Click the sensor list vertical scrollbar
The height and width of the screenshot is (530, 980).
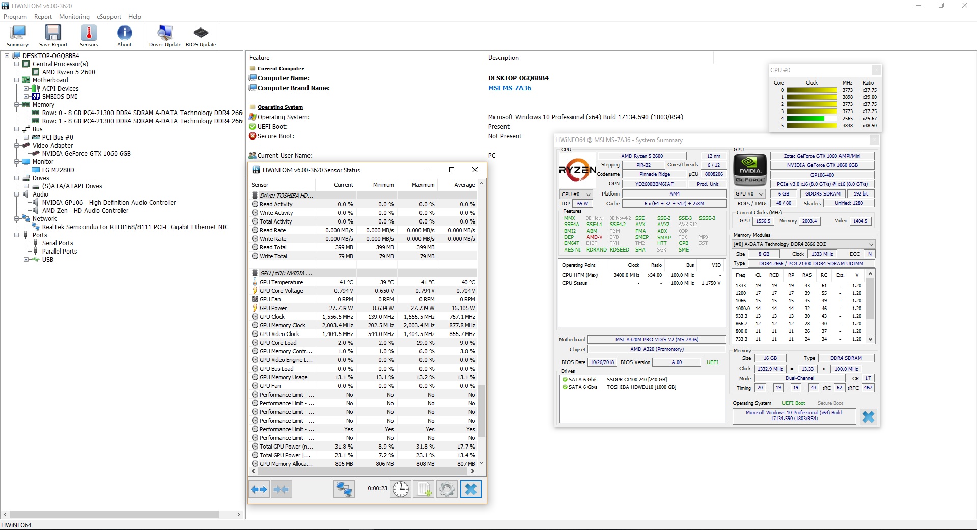coord(481,411)
